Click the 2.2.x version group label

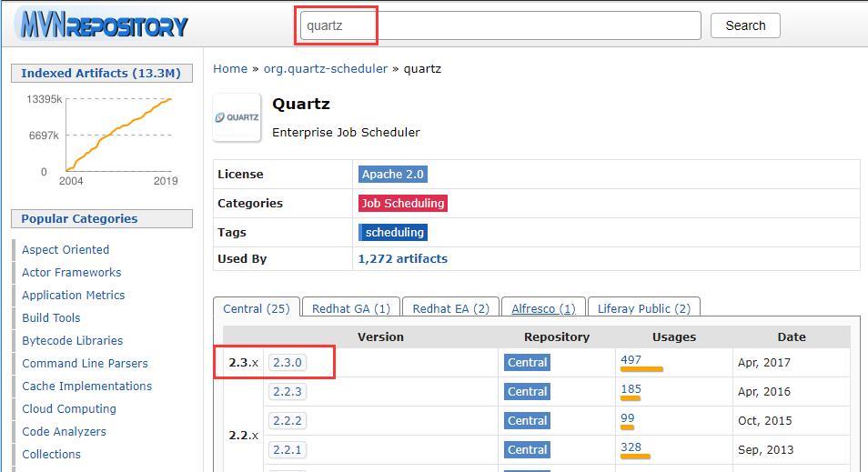coord(243,436)
